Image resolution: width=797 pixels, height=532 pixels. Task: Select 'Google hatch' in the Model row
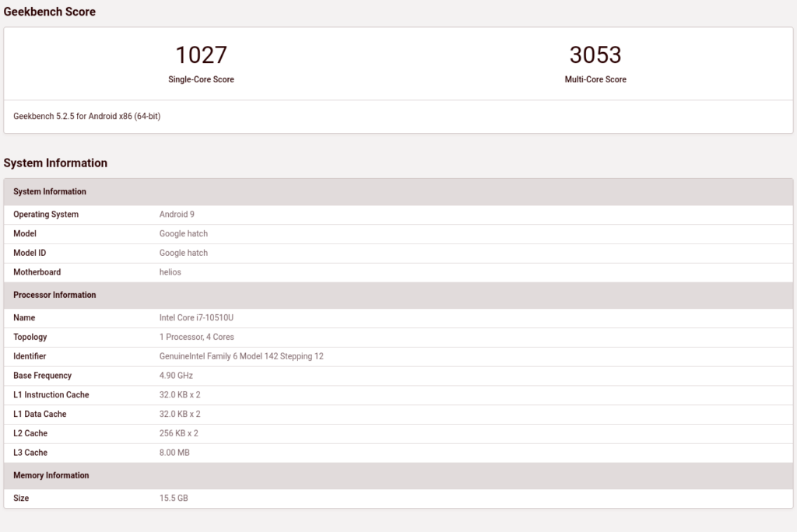coord(184,234)
